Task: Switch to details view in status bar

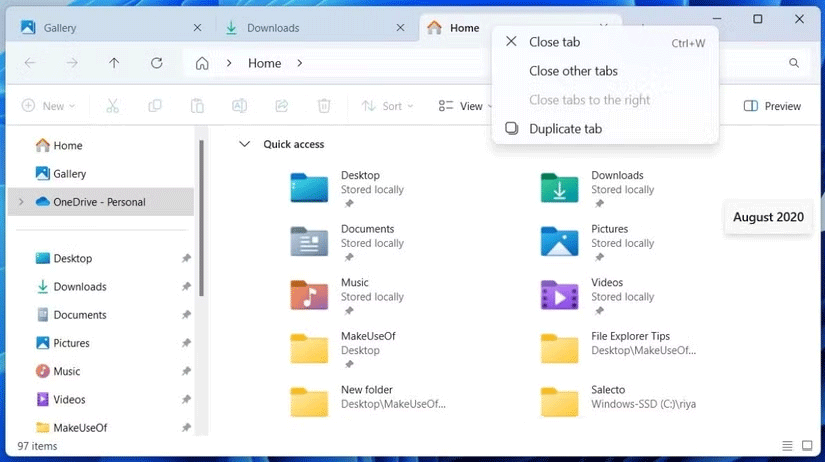Action: (787, 446)
